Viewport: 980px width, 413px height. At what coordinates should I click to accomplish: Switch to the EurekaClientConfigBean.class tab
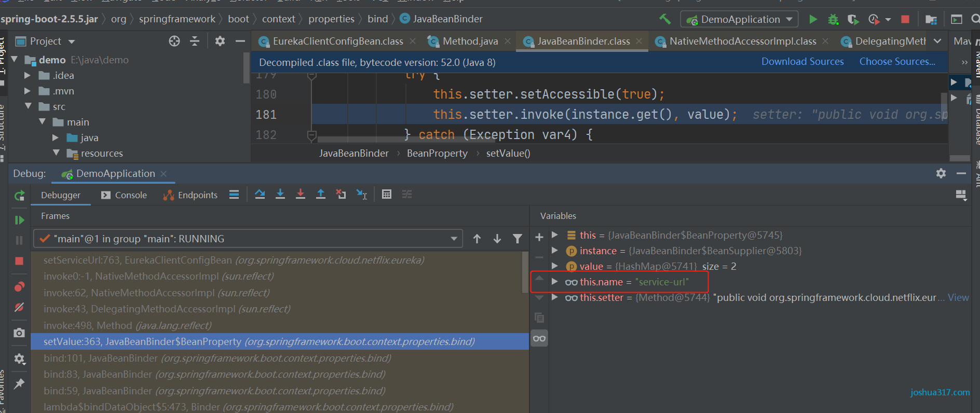tap(337, 41)
